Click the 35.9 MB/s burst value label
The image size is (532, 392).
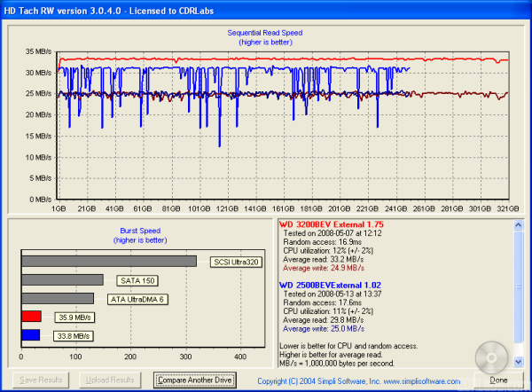[x=74, y=317]
